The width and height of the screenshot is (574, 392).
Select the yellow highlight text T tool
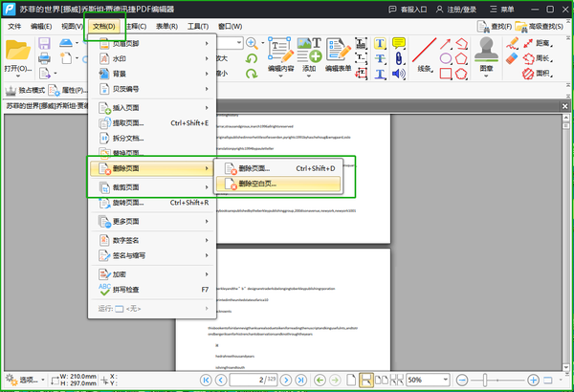[380, 44]
